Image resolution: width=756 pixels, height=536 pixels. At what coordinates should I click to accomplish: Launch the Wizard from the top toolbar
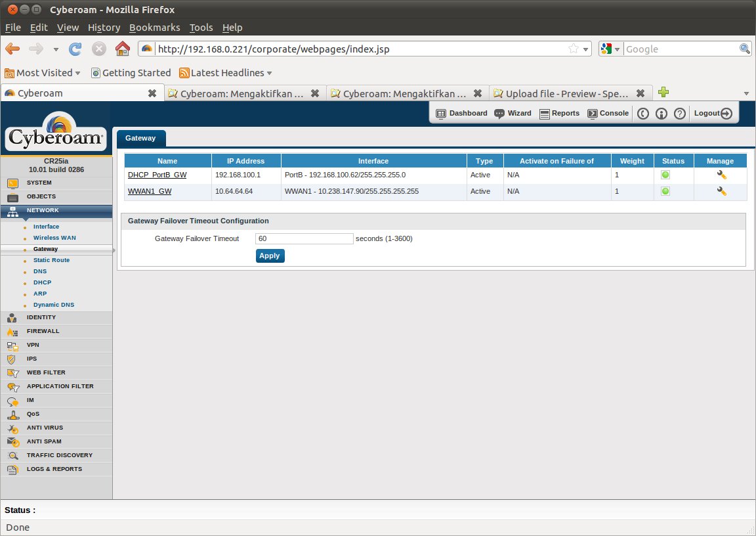tap(513, 113)
